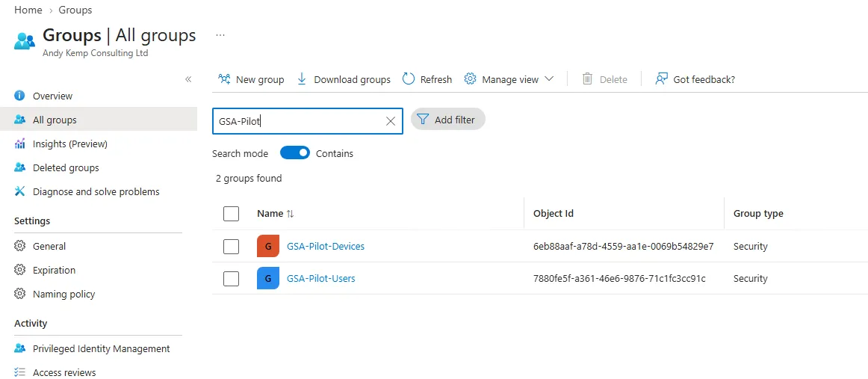Click the Insights (Preview) chart icon
The height and width of the screenshot is (379, 868).
(20, 144)
